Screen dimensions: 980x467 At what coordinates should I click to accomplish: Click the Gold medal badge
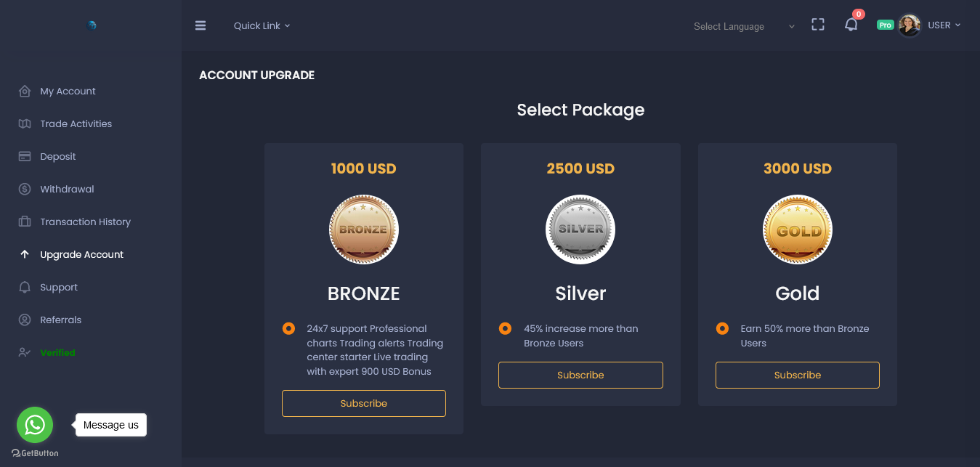click(x=797, y=230)
